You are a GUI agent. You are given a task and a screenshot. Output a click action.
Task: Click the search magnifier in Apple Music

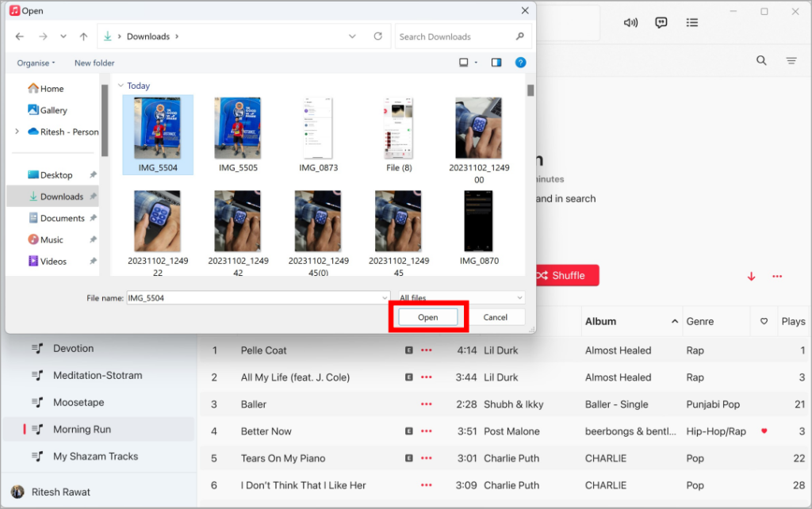(x=761, y=60)
